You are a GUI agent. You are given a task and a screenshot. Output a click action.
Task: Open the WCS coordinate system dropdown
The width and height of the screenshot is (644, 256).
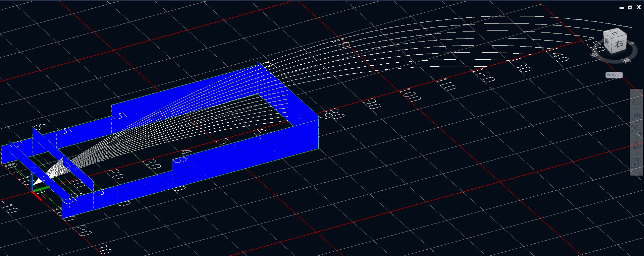pos(614,75)
